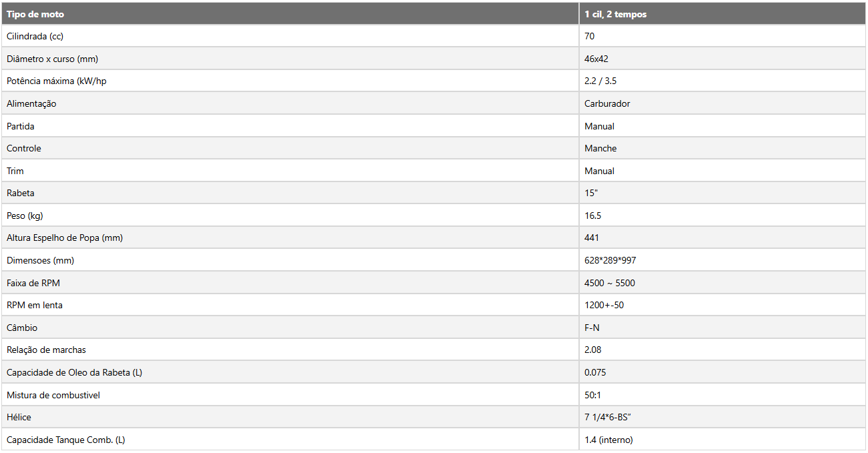Click the 'Cilindrada (cc)' row label

(x=35, y=36)
